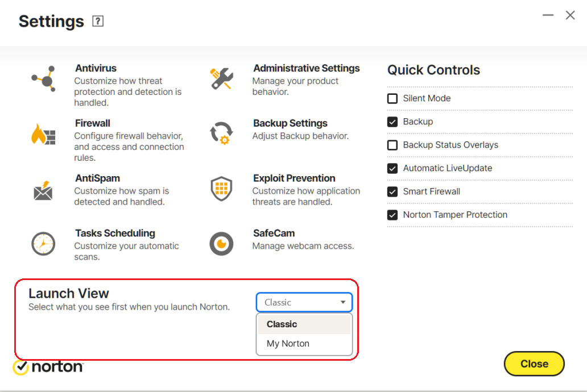This screenshot has width=587, height=392.
Task: Open the Backup Settings sync-gear icon
Action: [222, 134]
